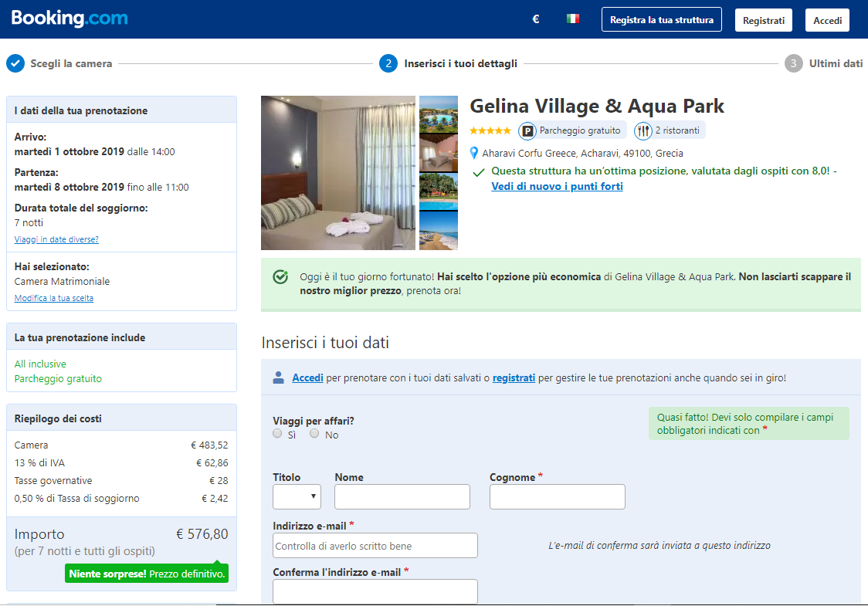
Task: Click the € 576,80 total amount
Action: click(202, 534)
